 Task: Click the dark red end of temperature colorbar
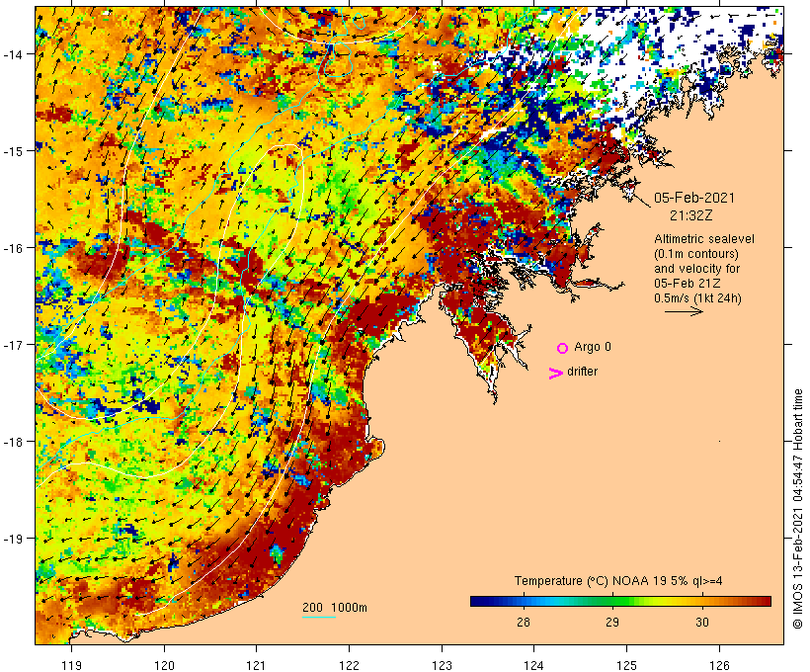[764, 601]
